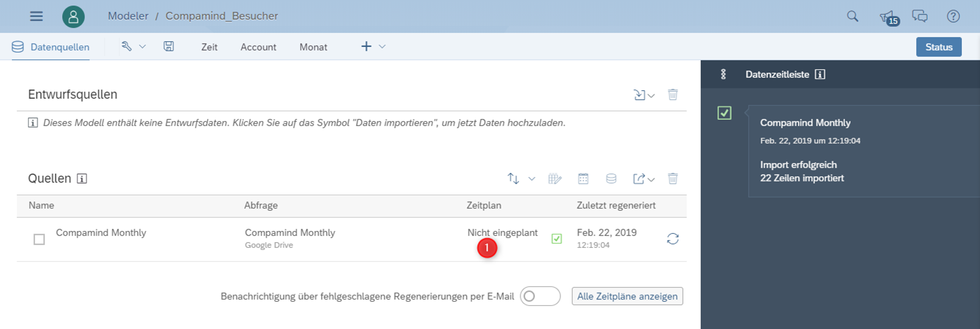Click the green check in the Datenzeitleiste
This screenshot has height=329, width=980.
[724, 113]
